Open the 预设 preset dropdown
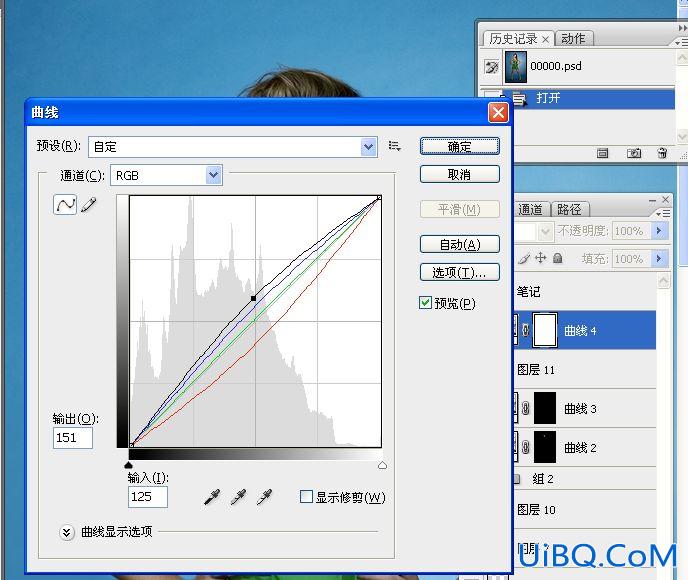Viewport: 688px width, 580px height. [369, 147]
